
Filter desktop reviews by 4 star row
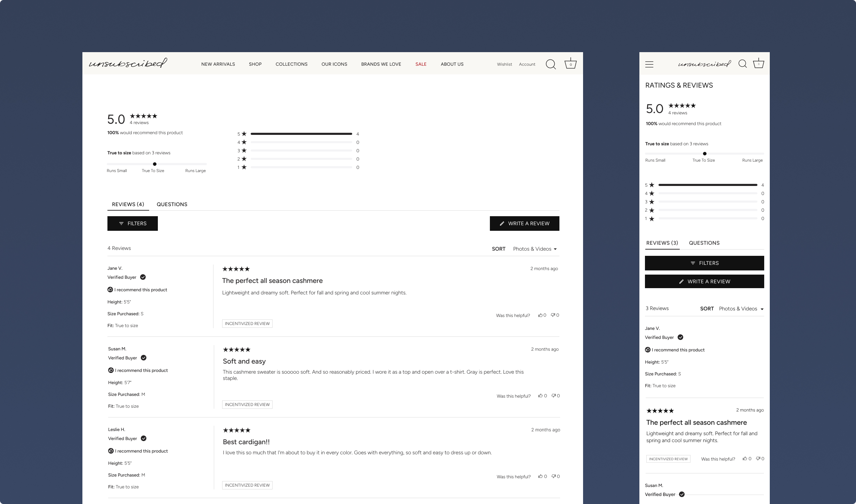click(x=301, y=142)
